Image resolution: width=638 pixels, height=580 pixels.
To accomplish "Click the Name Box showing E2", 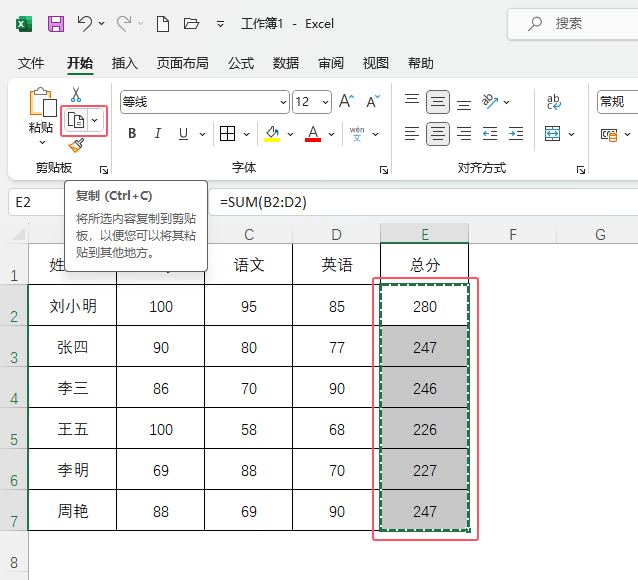I will point(37,202).
